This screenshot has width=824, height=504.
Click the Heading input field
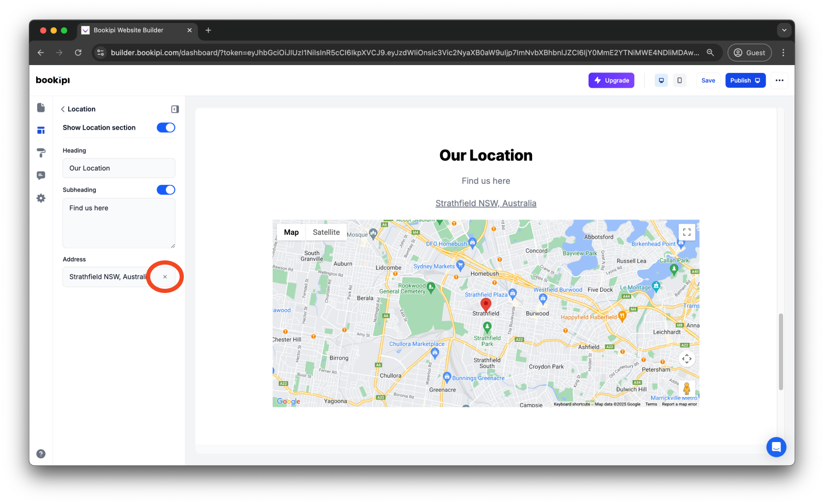119,169
